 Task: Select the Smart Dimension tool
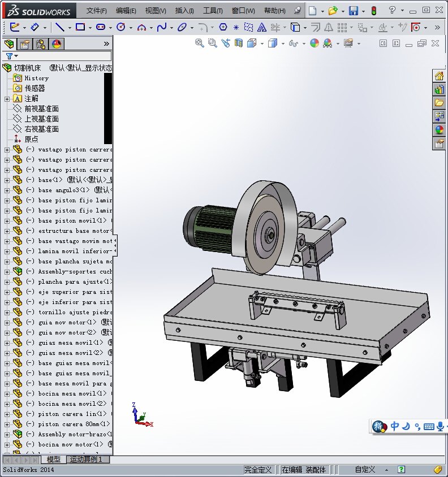[35, 27]
